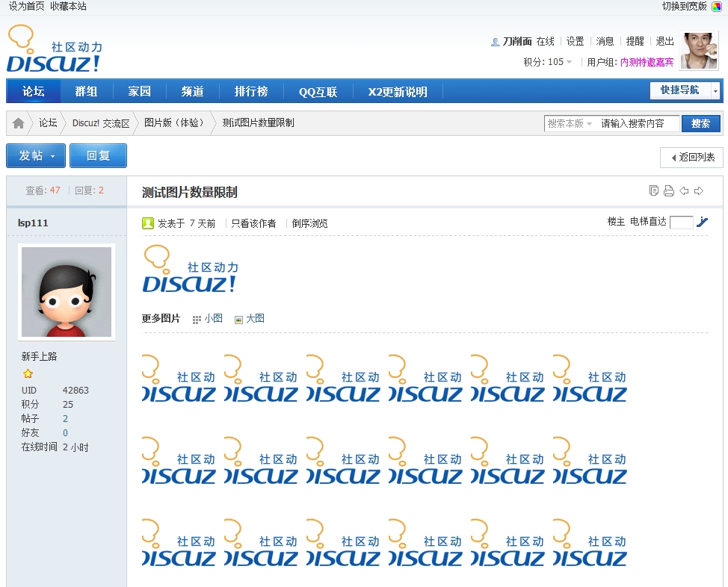Open the 搜索本版 search scope dropdown

[570, 123]
